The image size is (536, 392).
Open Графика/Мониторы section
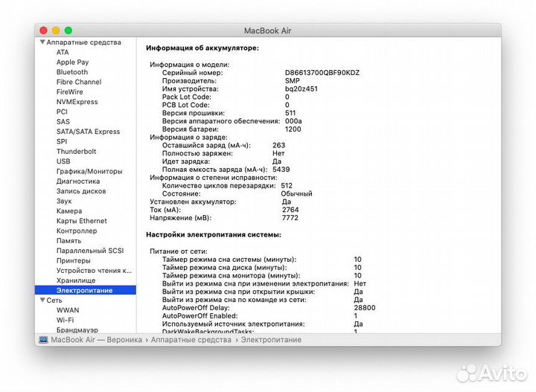point(89,171)
